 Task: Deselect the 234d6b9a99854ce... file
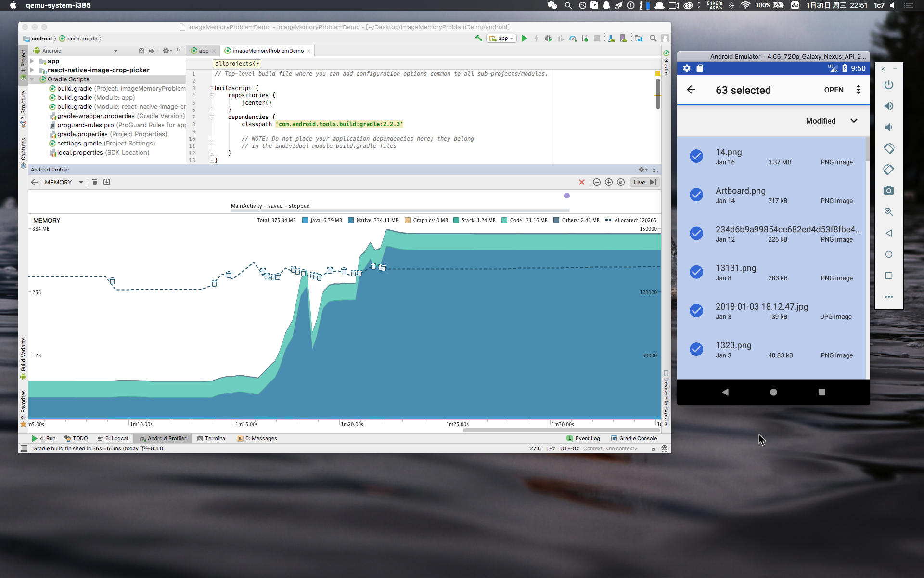(x=696, y=233)
